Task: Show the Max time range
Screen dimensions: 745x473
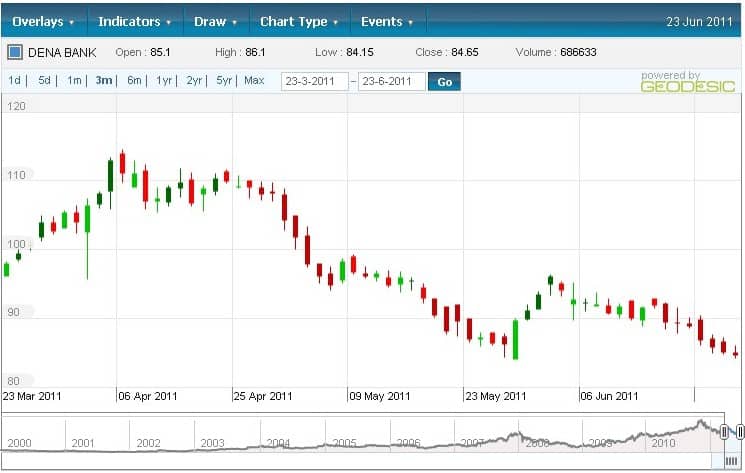Action: pyautogui.click(x=254, y=81)
